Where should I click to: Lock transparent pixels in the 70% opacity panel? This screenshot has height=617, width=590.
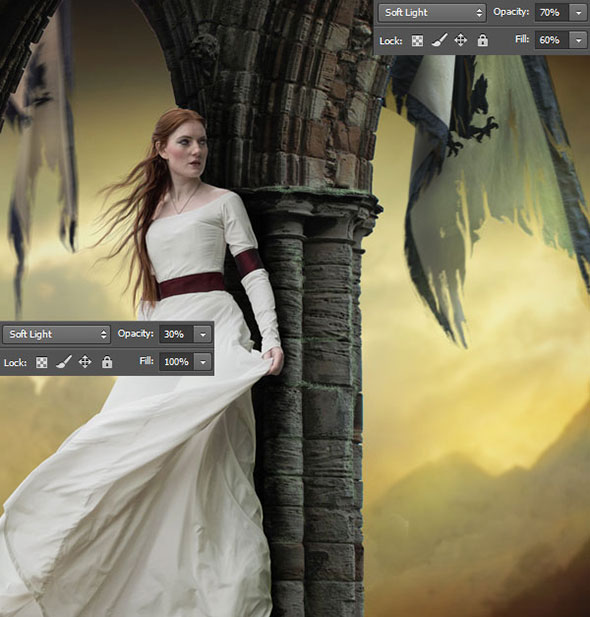coord(417,41)
